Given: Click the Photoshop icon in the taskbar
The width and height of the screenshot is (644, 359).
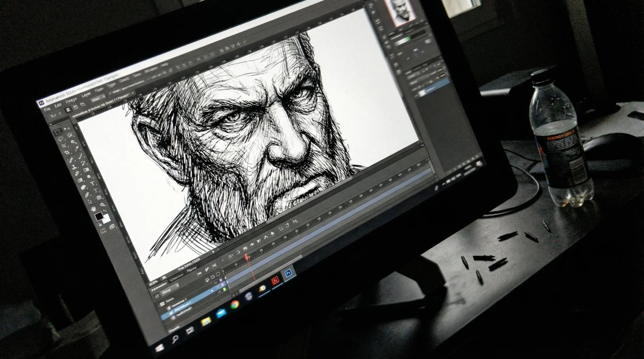Looking at the screenshot, I should [288, 273].
